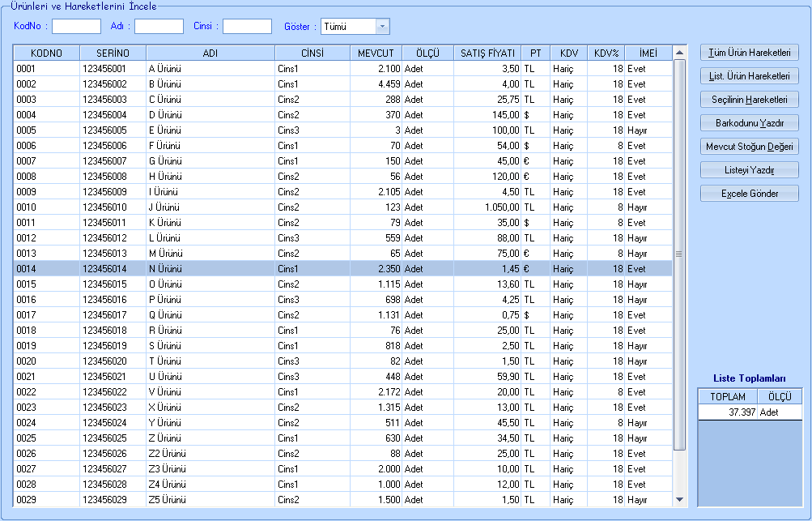Click the İMEİ column header
This screenshot has height=521, width=812.
coord(648,53)
